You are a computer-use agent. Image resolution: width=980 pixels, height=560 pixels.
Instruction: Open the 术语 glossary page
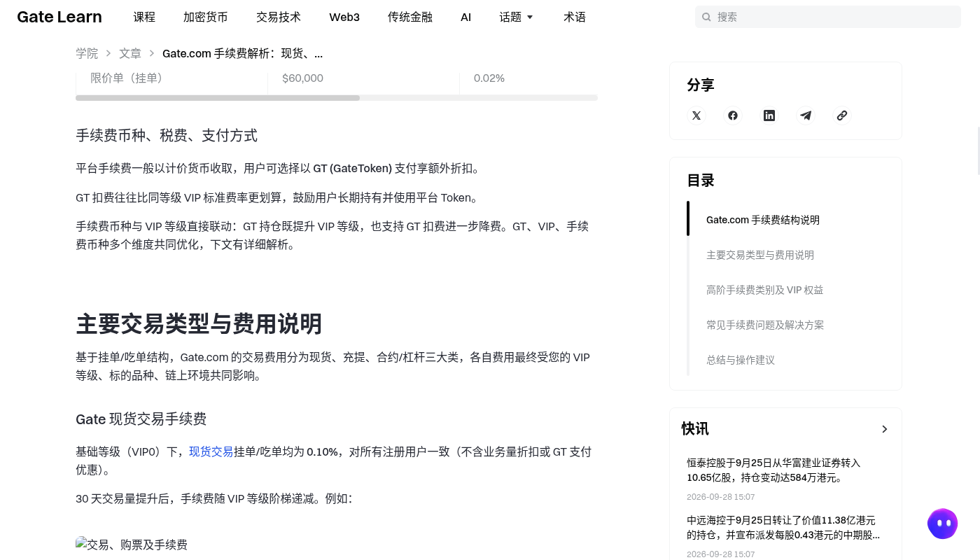[575, 17]
